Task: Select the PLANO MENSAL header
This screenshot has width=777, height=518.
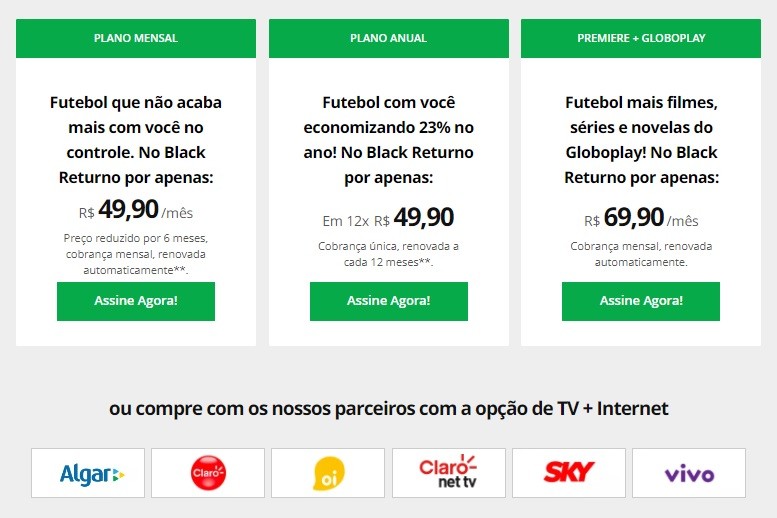Action: coord(136,38)
